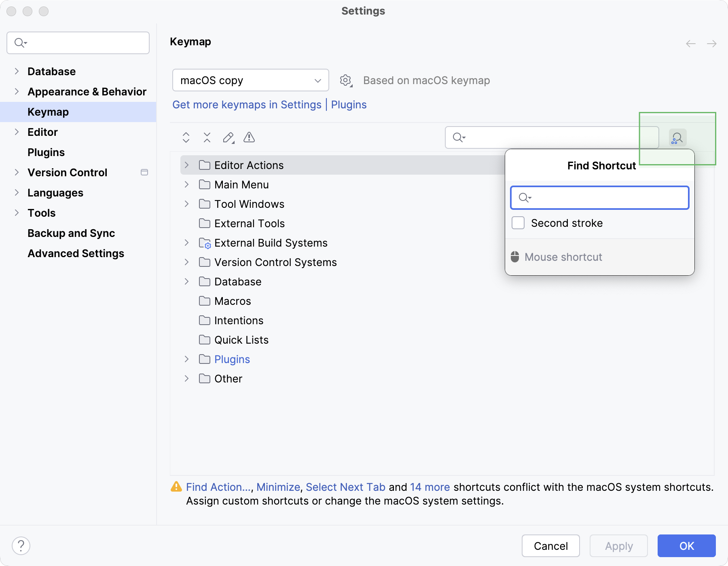The image size is (728, 566).
Task: Click the Expand All icon in keymap toolbar
Action: (186, 137)
